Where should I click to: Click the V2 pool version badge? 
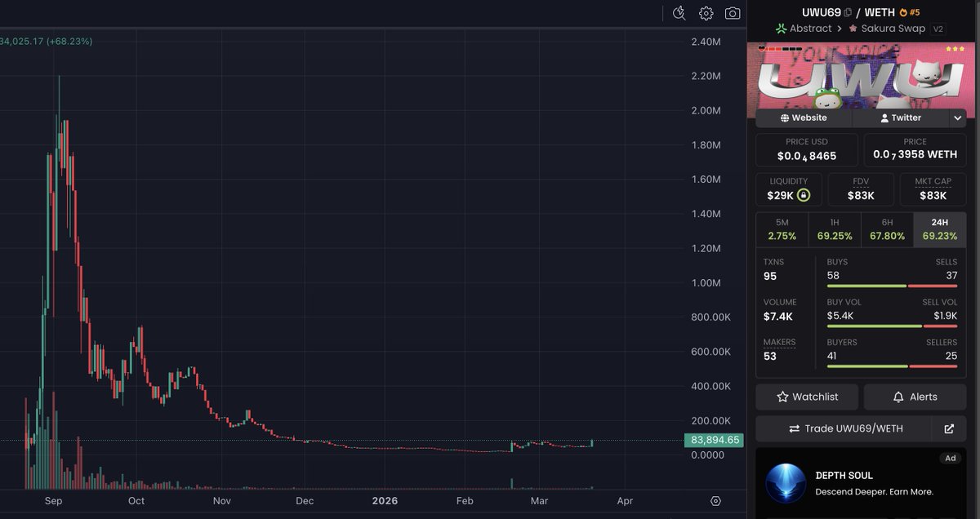[x=938, y=29]
